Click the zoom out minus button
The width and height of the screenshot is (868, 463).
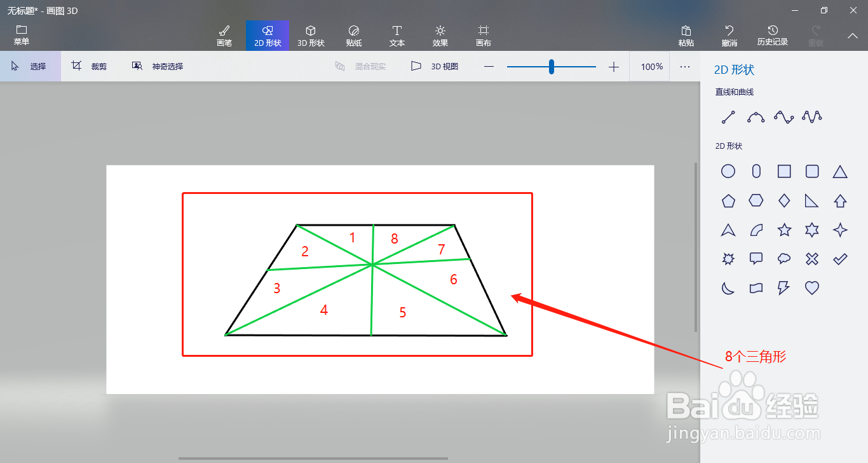(x=489, y=67)
